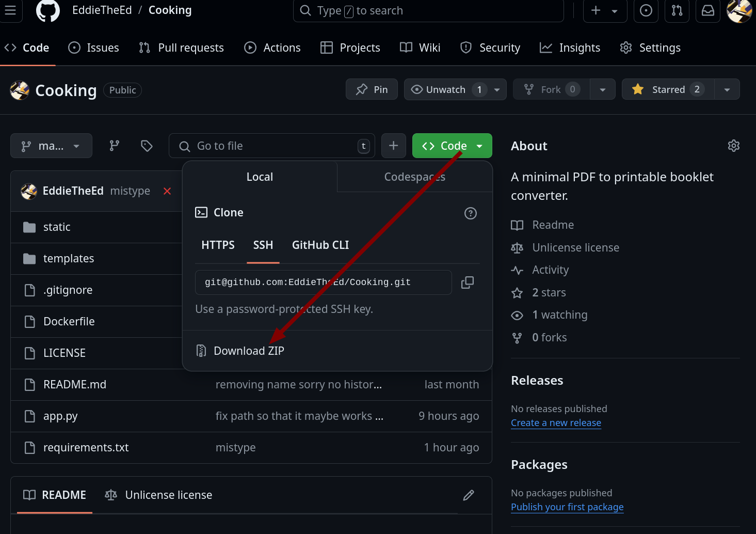Open the Activity link in About
Screen dimensions: 756x534
tap(540, 270)
